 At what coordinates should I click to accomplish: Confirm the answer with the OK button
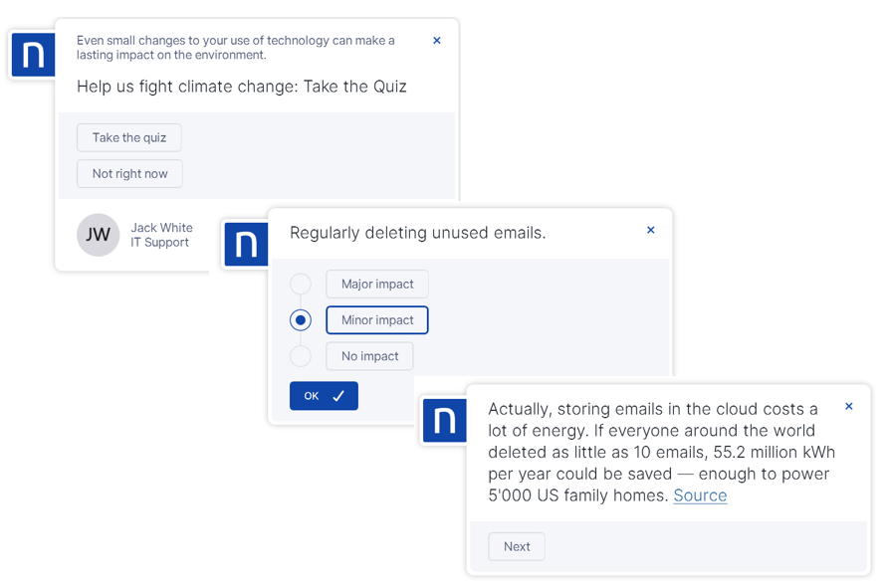click(324, 396)
